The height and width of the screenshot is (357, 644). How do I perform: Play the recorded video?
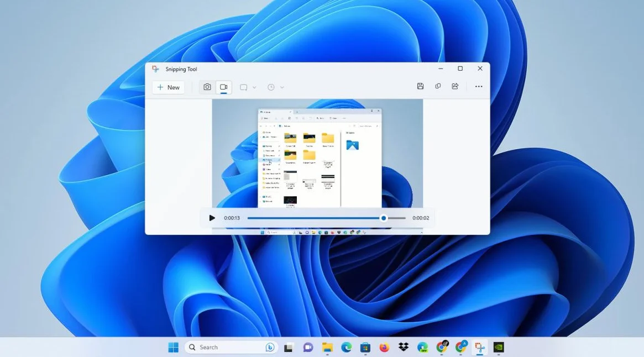(212, 218)
